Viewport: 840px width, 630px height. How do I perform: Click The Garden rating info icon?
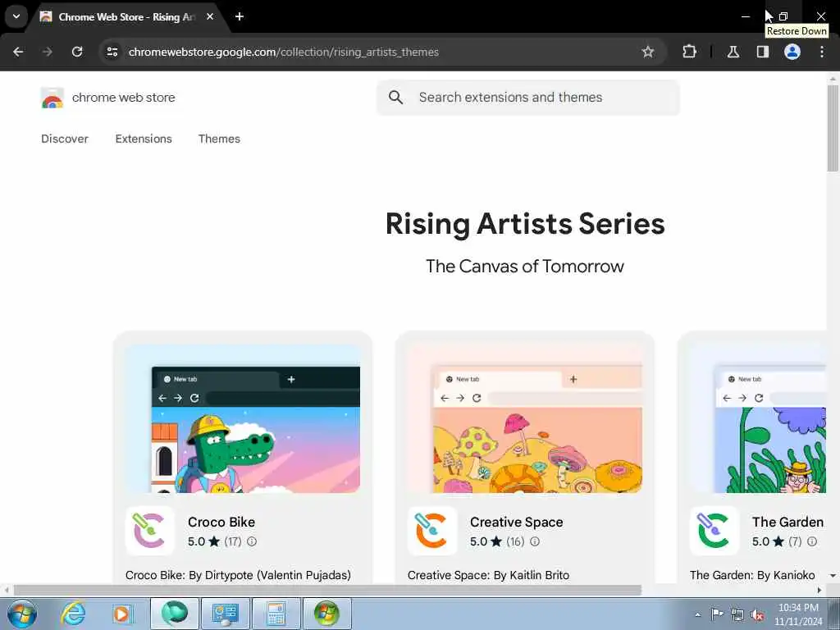tap(812, 541)
